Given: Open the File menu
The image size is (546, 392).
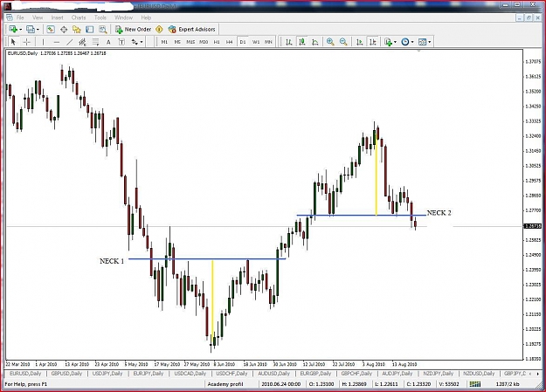Looking at the screenshot, I should tap(20, 17).
